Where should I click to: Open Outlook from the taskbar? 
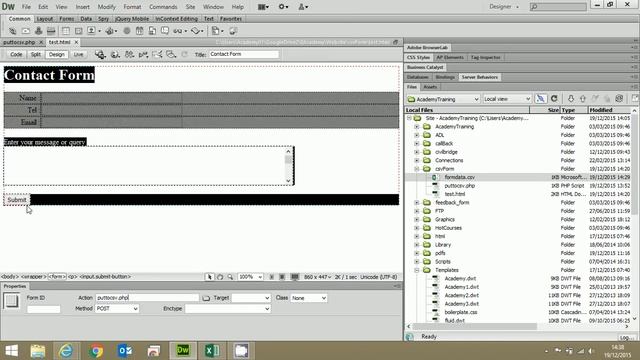[125, 351]
